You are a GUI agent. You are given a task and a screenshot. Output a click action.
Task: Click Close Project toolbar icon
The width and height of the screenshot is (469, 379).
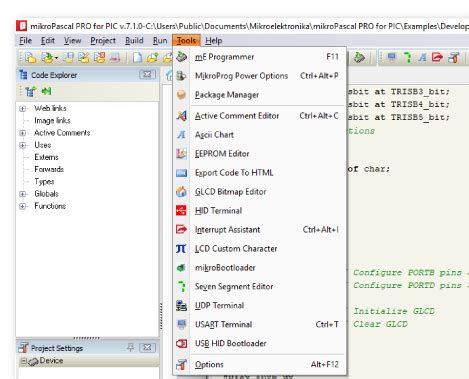click(100, 58)
